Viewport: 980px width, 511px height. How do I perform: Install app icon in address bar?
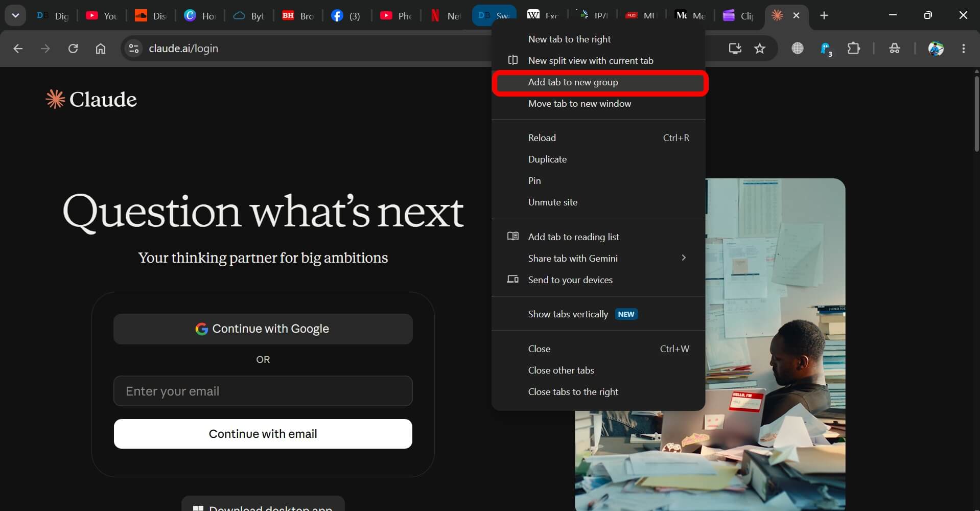pyautogui.click(x=735, y=49)
